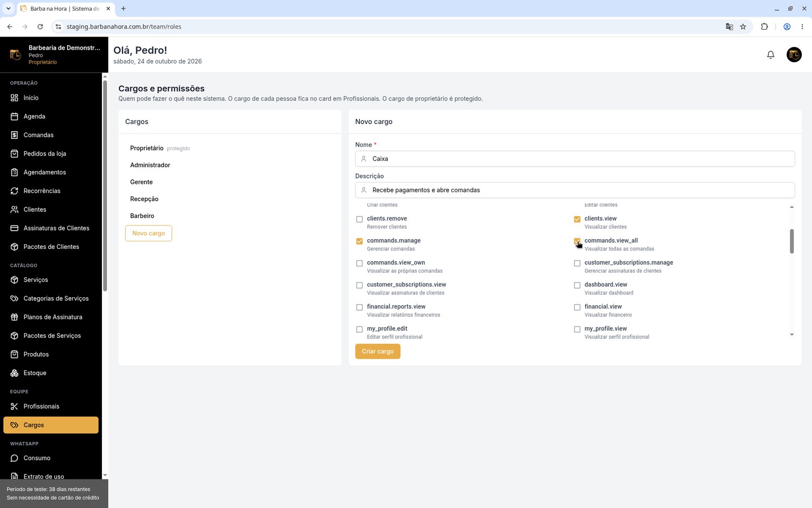812x508 pixels.
Task: Click Início icon in sidebar
Action: coord(14,98)
